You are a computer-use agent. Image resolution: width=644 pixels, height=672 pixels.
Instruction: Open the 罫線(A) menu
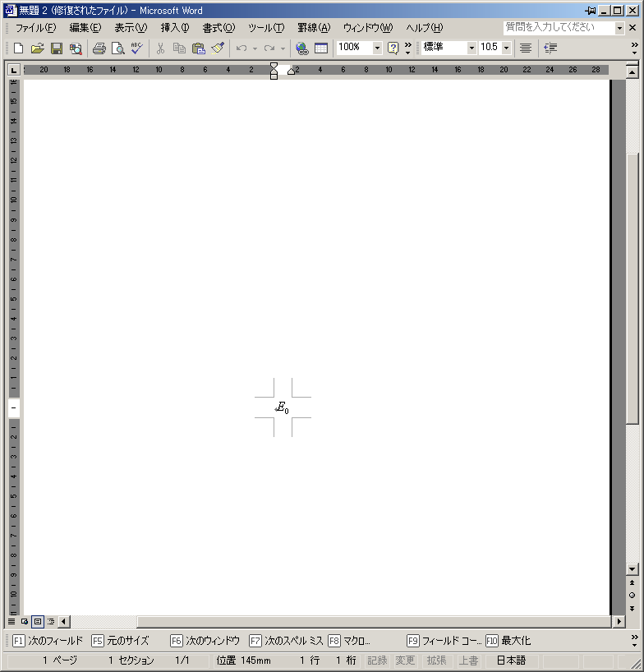314,28
